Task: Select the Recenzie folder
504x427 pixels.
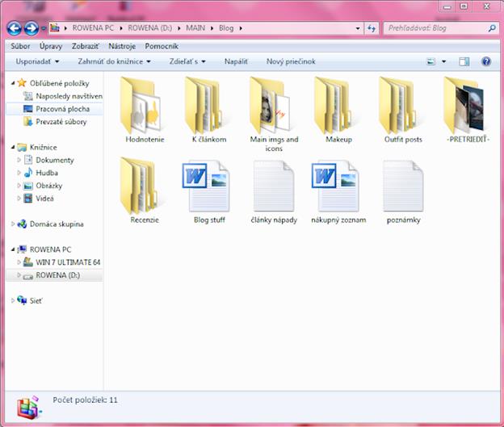Action: pos(145,190)
